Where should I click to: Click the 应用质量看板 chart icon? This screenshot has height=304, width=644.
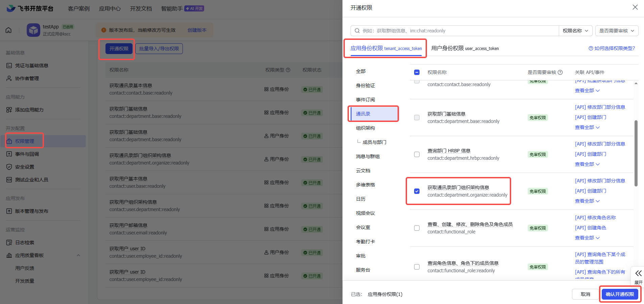pos(9,255)
